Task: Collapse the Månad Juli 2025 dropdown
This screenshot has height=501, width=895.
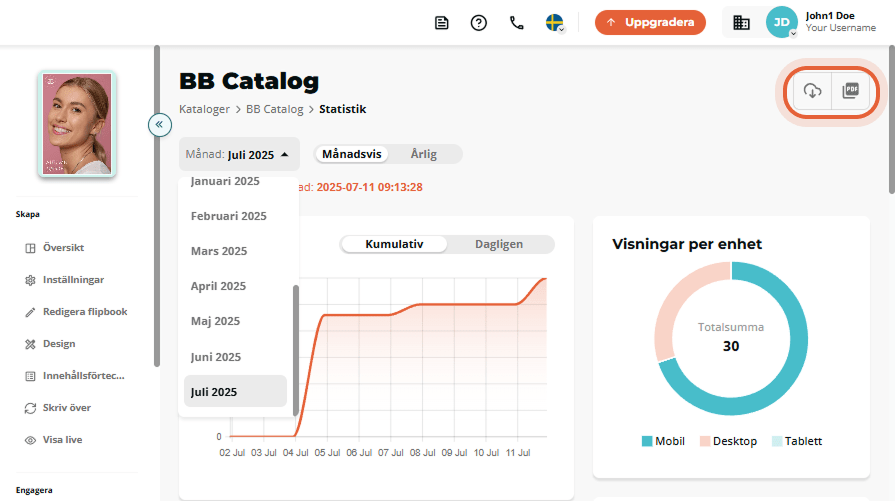Action: click(x=239, y=154)
